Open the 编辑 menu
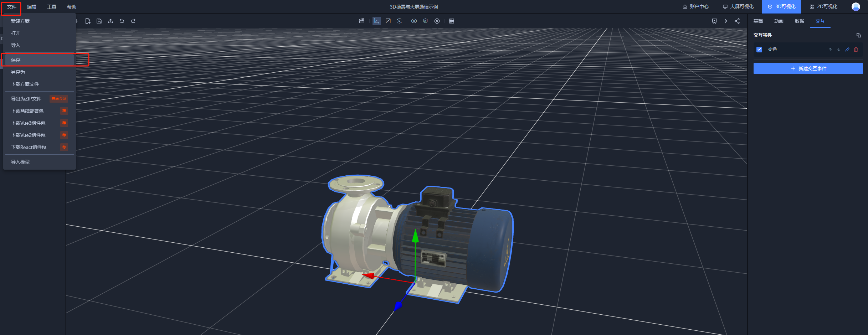The width and height of the screenshot is (868, 335). tap(32, 7)
